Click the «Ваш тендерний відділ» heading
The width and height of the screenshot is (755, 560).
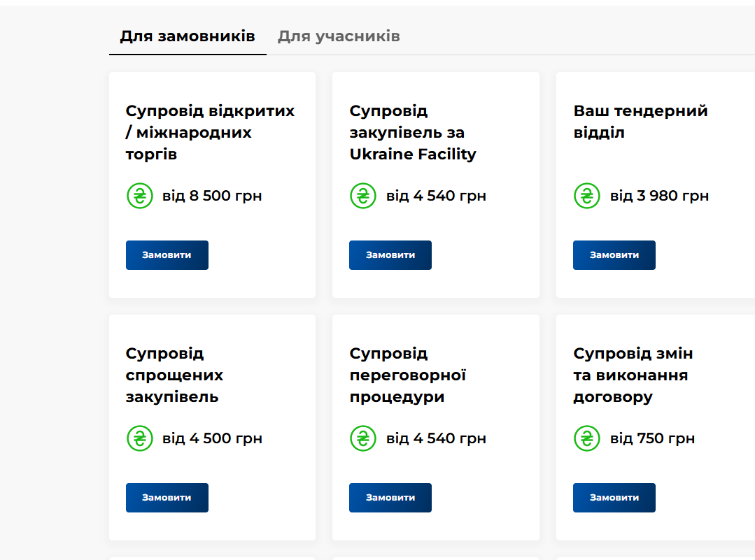[640, 122]
